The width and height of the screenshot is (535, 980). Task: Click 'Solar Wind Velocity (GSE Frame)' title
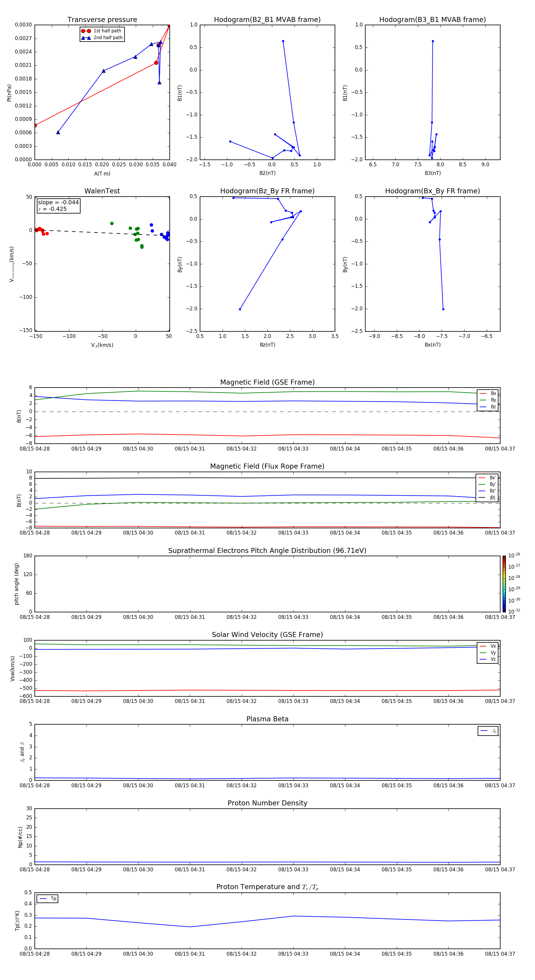[267, 635]
